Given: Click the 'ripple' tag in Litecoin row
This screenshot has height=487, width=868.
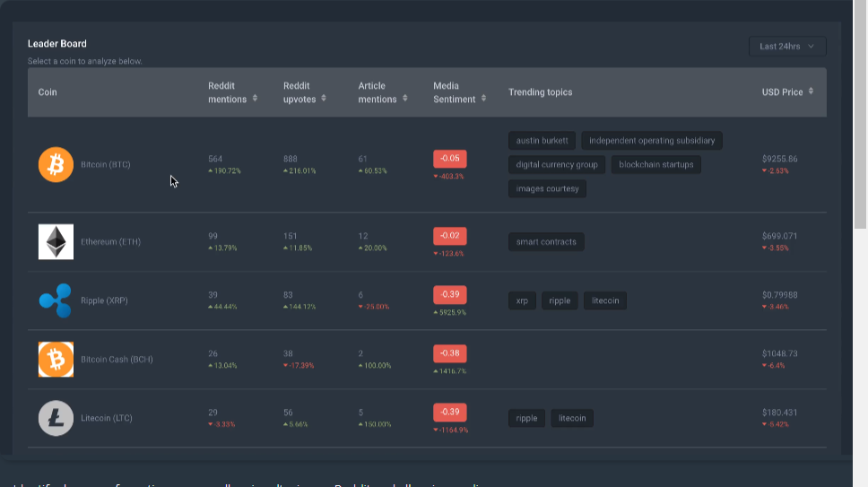Looking at the screenshot, I should point(526,418).
